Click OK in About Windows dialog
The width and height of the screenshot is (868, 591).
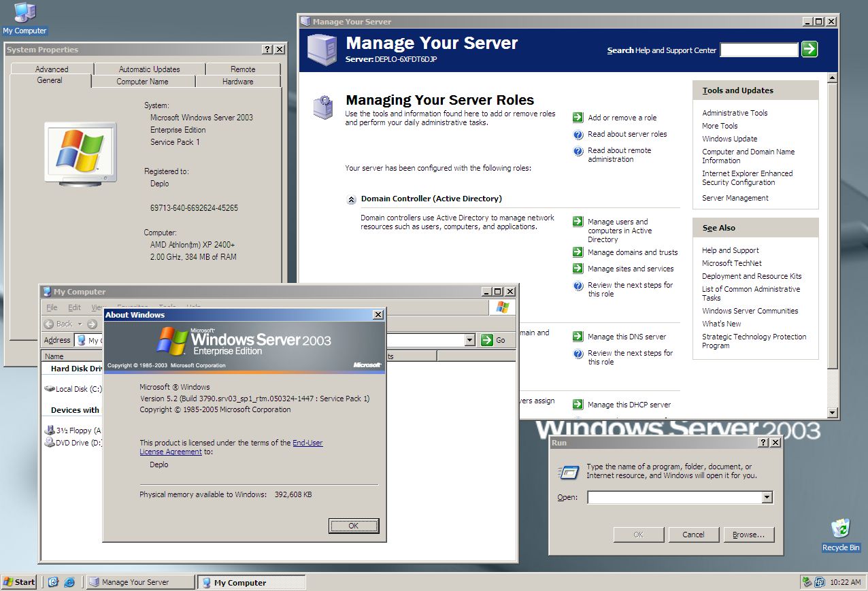click(x=353, y=526)
